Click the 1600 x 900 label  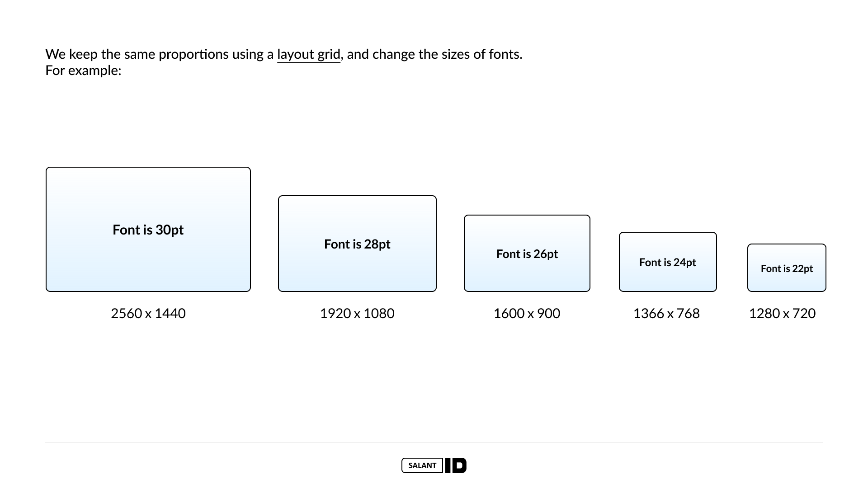pos(527,313)
